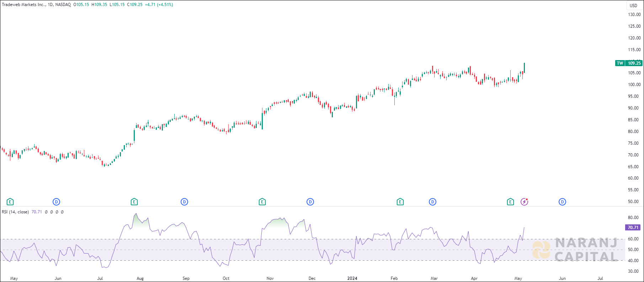This screenshot has height=282, width=644.
Task: Click the Jul label at right of time axis
Action: pos(600,278)
